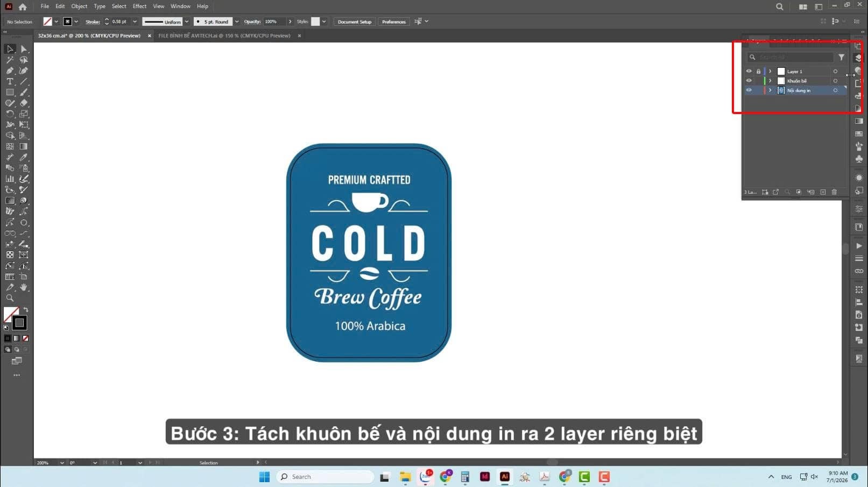Open the zoom level 200% dropdown
This screenshot has width=868, height=487.
pyautogui.click(x=62, y=463)
